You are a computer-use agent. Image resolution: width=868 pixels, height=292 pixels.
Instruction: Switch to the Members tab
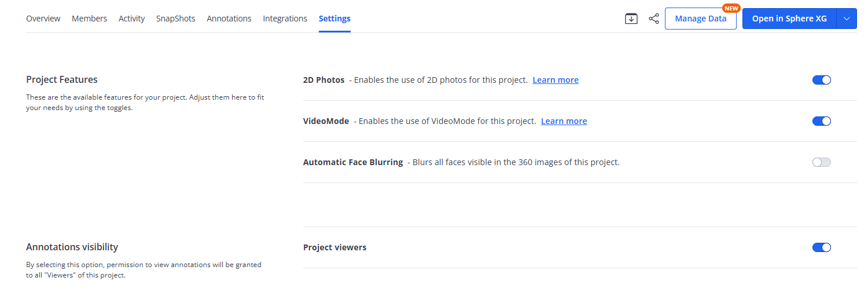pos(89,19)
